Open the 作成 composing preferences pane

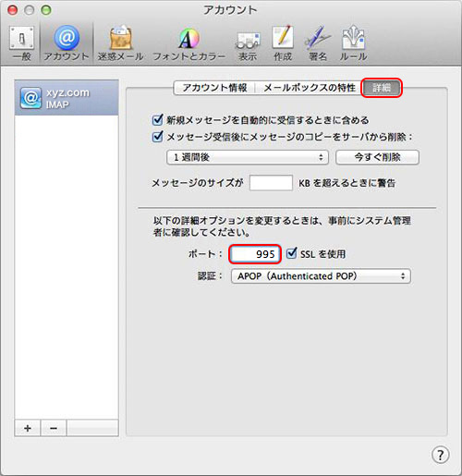tap(283, 43)
